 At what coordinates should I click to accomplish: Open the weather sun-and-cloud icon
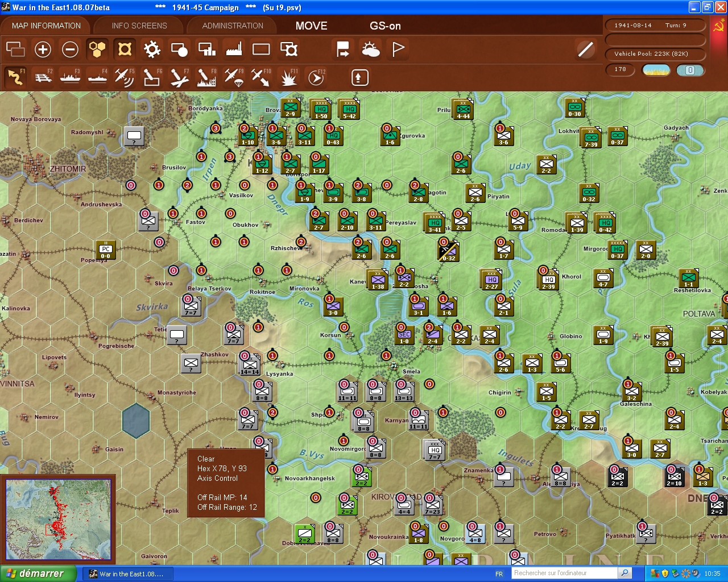tap(370, 50)
